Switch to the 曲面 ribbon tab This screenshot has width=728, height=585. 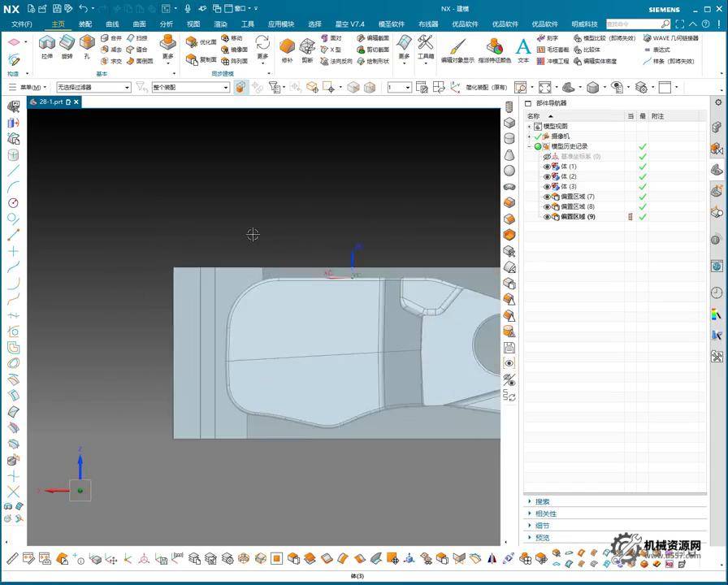pyautogui.click(x=139, y=24)
